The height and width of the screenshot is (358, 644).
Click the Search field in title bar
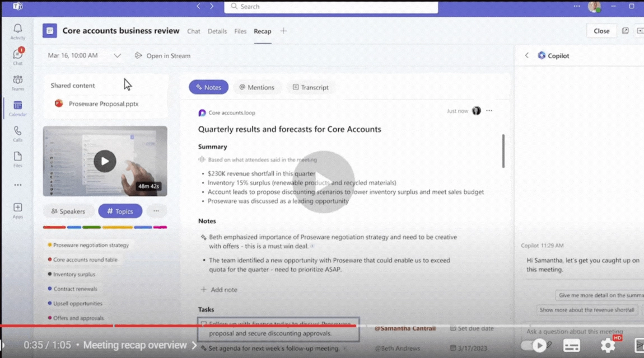tap(331, 7)
